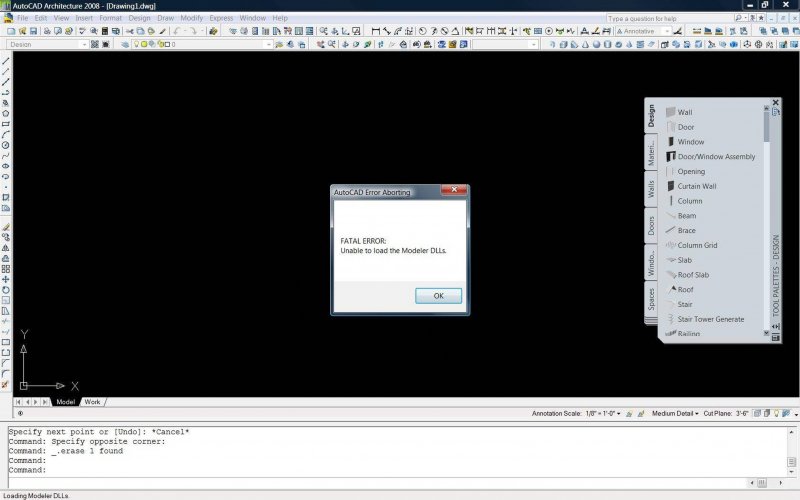This screenshot has width=800, height=500.
Task: Open the Modify menu
Action: tap(191, 18)
